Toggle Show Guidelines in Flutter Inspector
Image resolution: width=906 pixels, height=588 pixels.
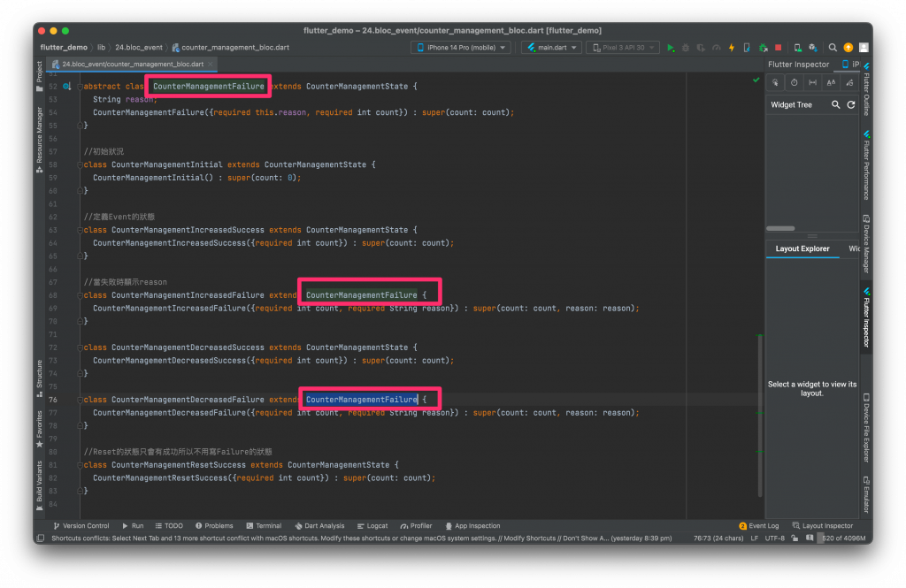click(x=812, y=82)
